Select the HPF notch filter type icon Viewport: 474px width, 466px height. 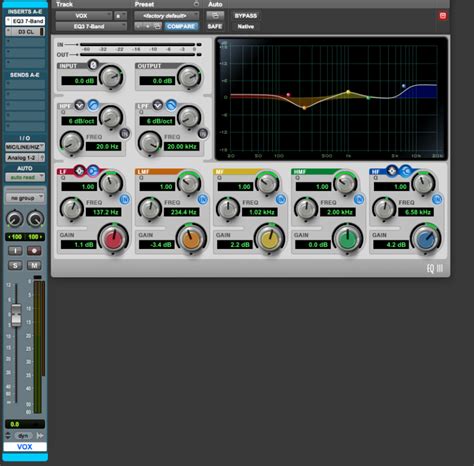click(x=79, y=105)
